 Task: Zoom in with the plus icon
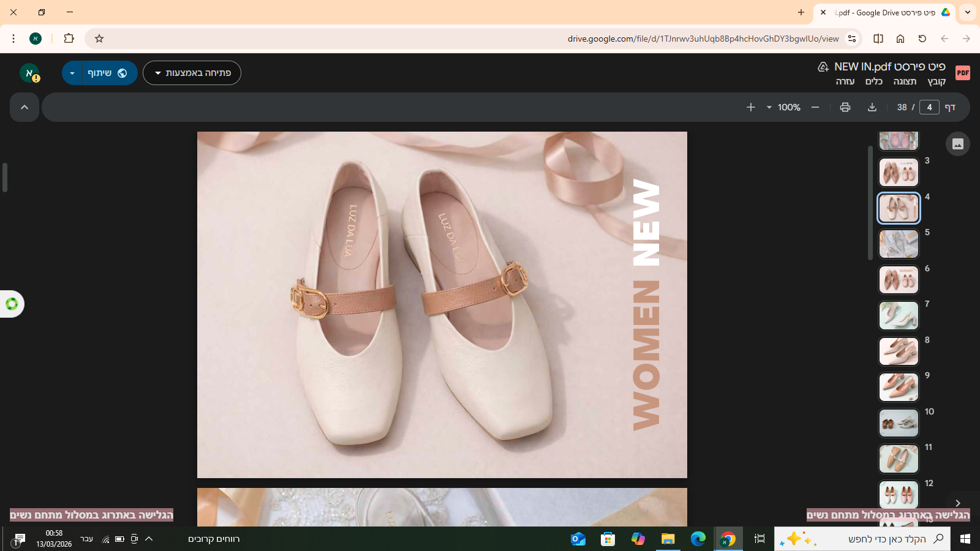(x=751, y=107)
